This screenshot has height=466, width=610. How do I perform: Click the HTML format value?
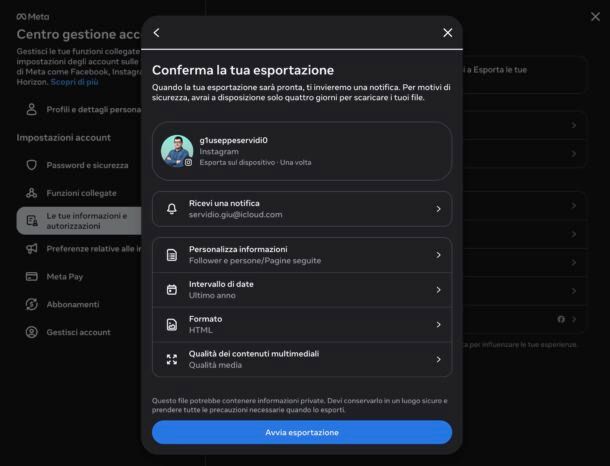click(200, 330)
